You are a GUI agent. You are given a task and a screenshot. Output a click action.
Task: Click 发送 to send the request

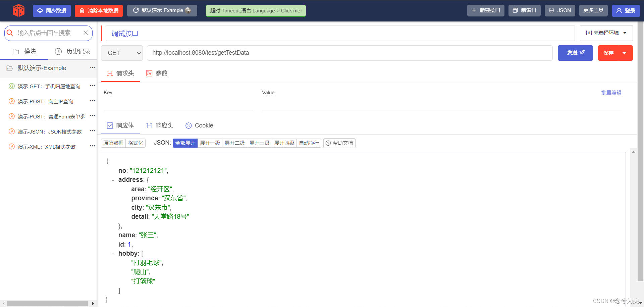point(575,53)
